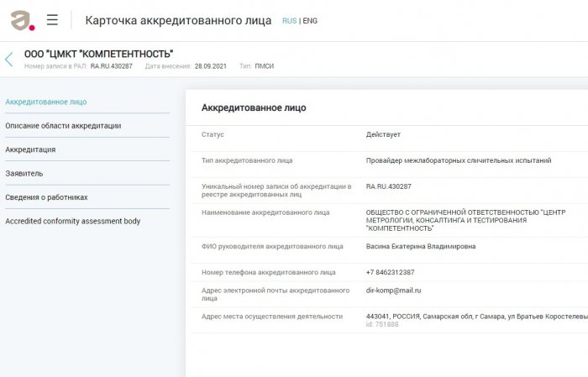Click the entry date 28.09.2021
This screenshot has height=377, width=588.
coord(210,66)
